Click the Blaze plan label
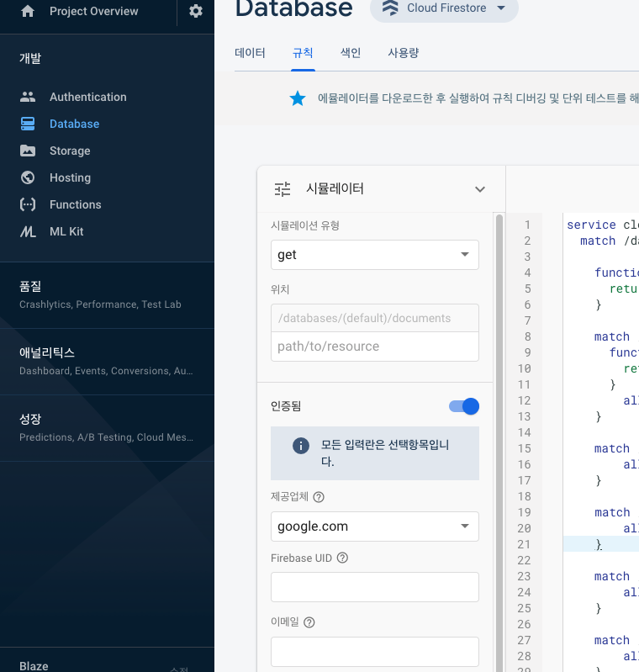 pos(34,666)
